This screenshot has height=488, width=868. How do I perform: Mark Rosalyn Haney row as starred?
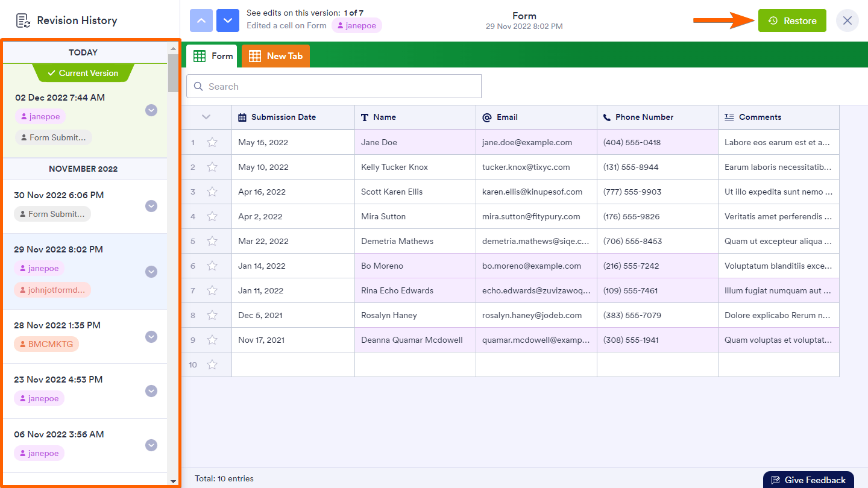212,316
